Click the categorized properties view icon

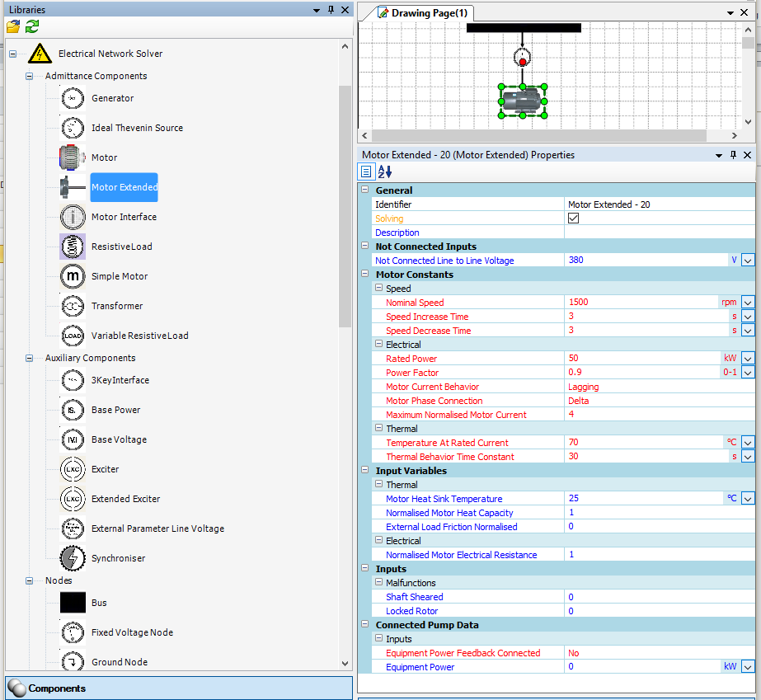click(x=367, y=171)
